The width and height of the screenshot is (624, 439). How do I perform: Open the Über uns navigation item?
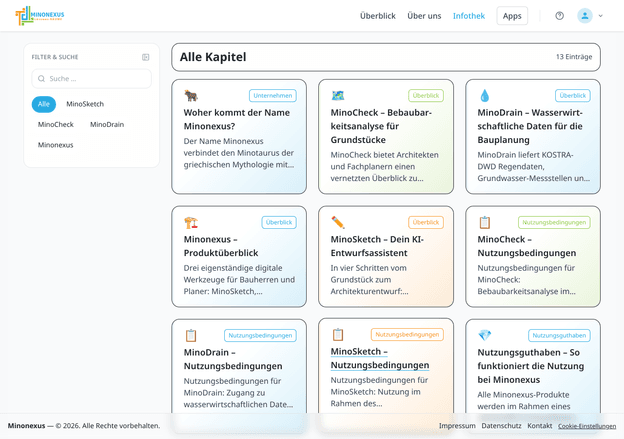424,16
